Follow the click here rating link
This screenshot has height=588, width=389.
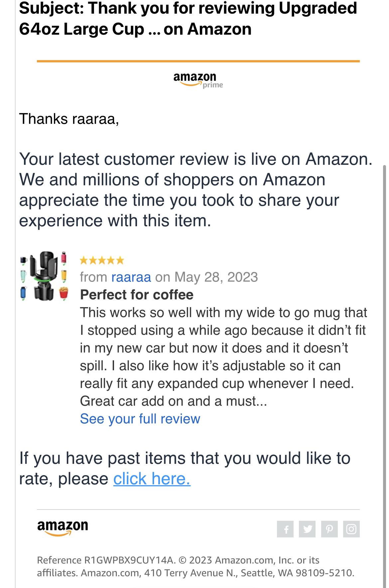152,479
